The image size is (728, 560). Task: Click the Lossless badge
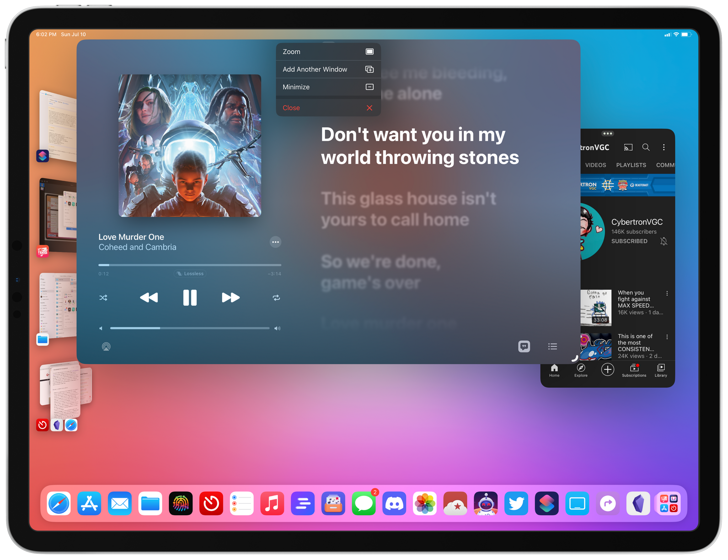[x=190, y=274]
